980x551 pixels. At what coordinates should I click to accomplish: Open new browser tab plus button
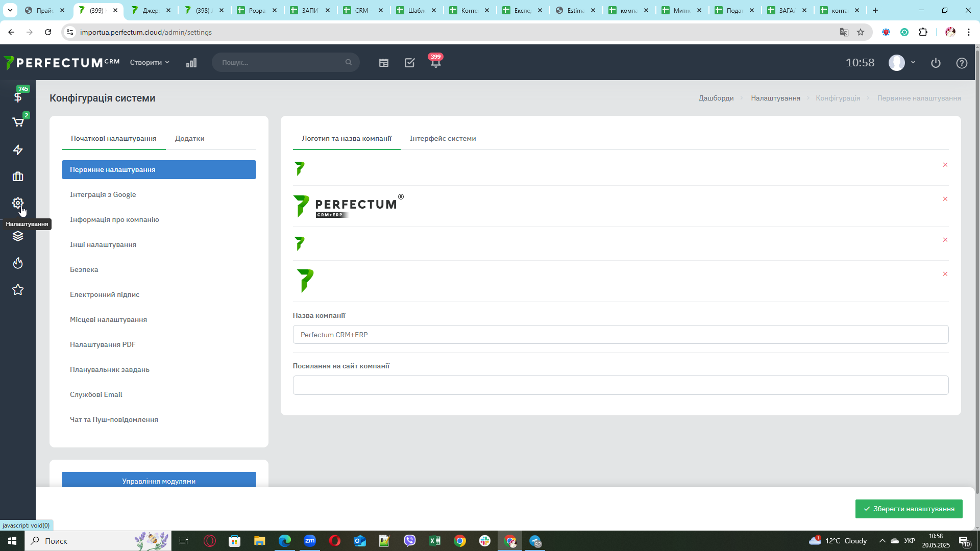coord(875,10)
